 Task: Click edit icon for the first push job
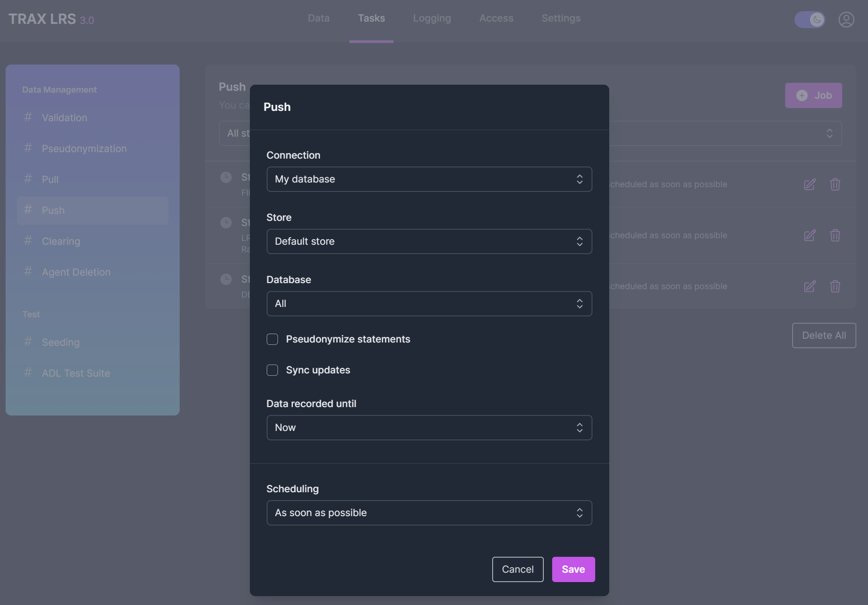pos(810,184)
